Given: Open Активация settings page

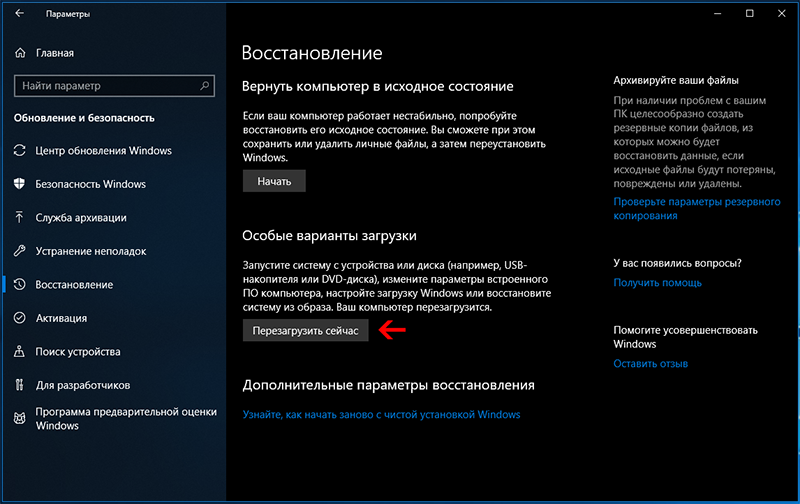Looking at the screenshot, I should coord(61,318).
